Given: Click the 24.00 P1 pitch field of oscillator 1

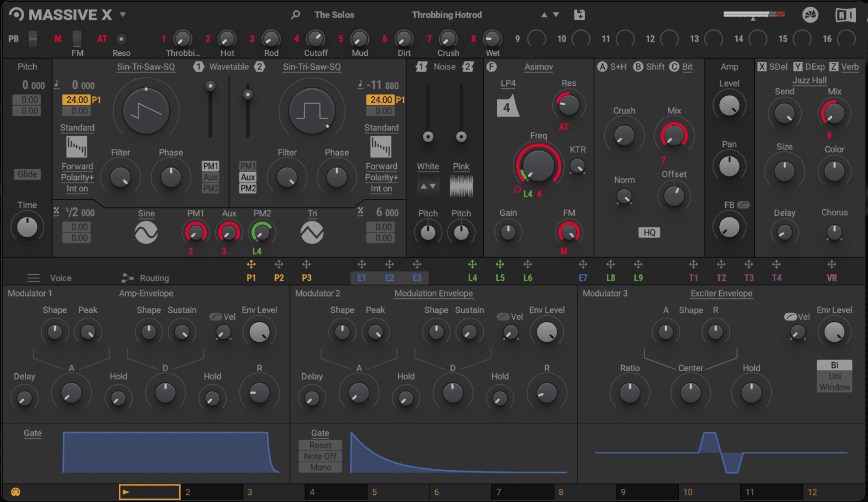Looking at the screenshot, I should pos(77,100).
